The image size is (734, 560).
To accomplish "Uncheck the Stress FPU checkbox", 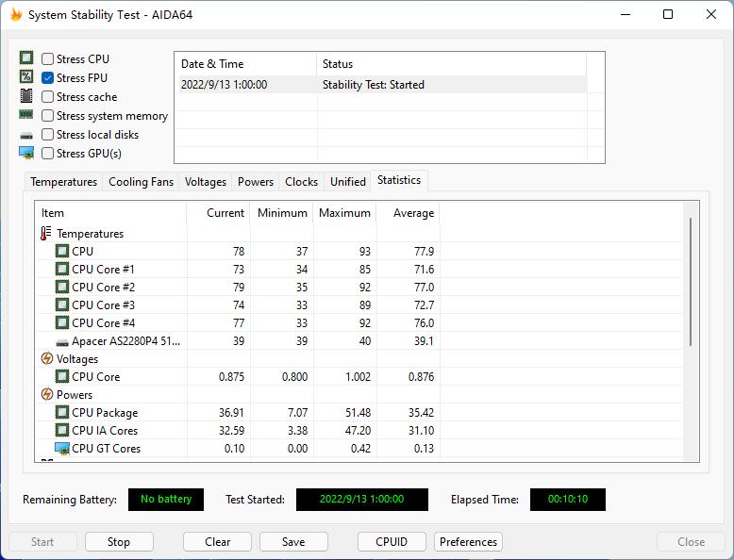I will (x=48, y=78).
